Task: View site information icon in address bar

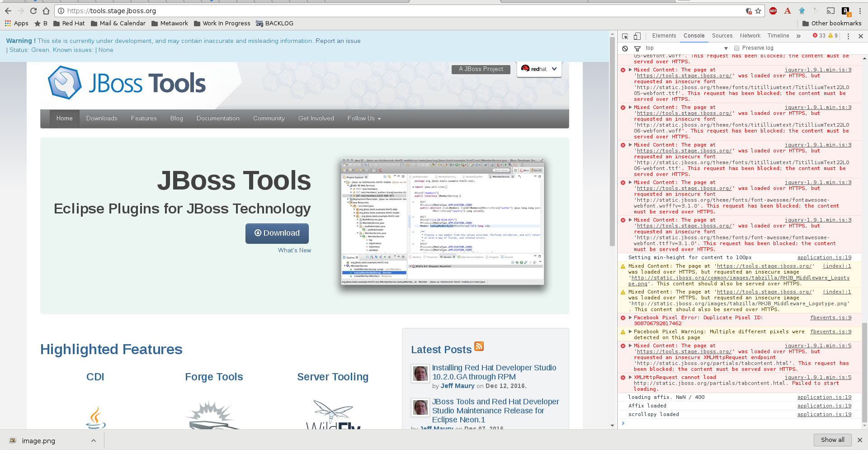Action: point(61,11)
